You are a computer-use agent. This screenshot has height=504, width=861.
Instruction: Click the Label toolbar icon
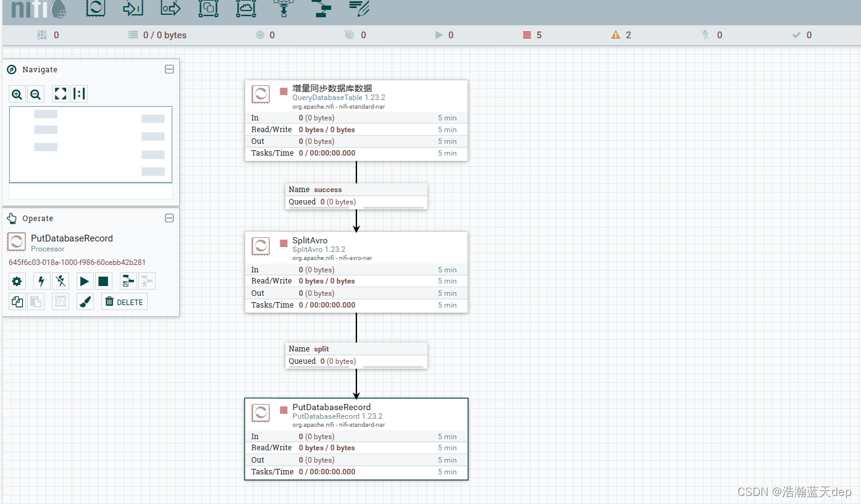[359, 8]
